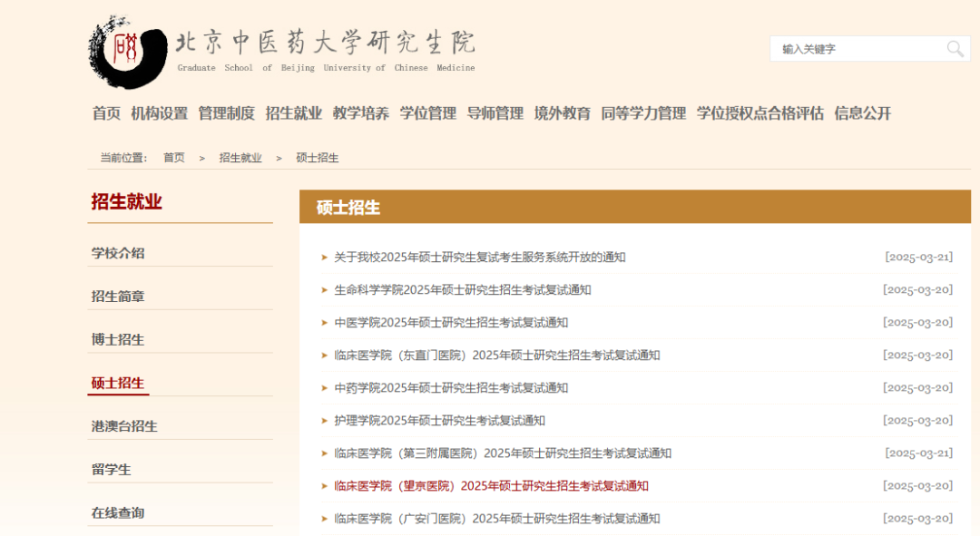This screenshot has width=980, height=536.
Task: Open 招生就业 in main navigation bar
Action: (x=294, y=113)
